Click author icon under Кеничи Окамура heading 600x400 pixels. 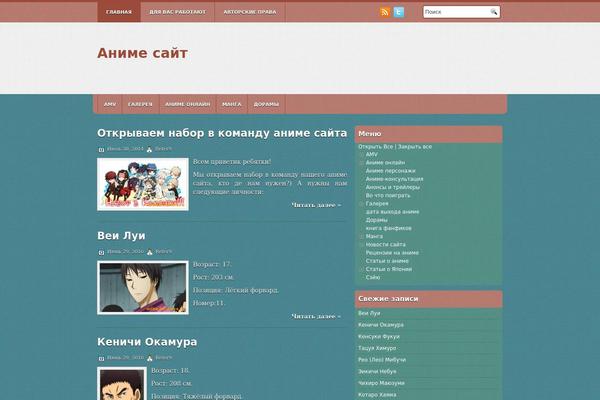click(150, 358)
